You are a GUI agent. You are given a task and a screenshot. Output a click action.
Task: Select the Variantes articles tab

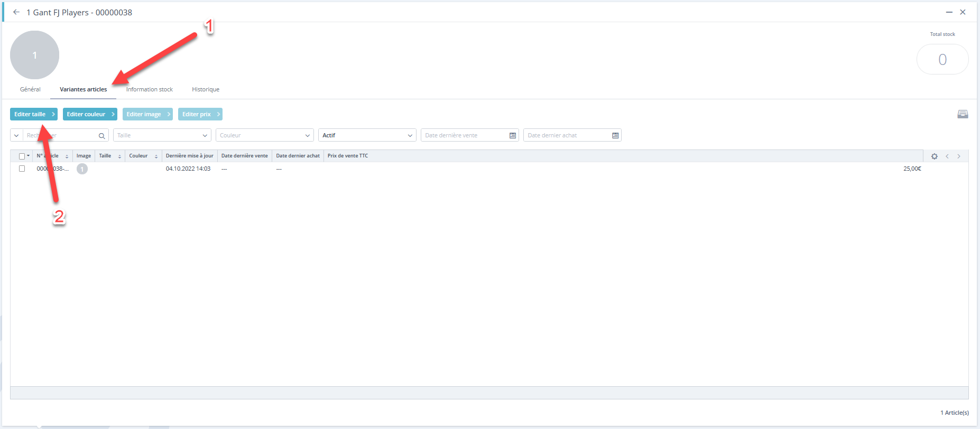[83, 89]
